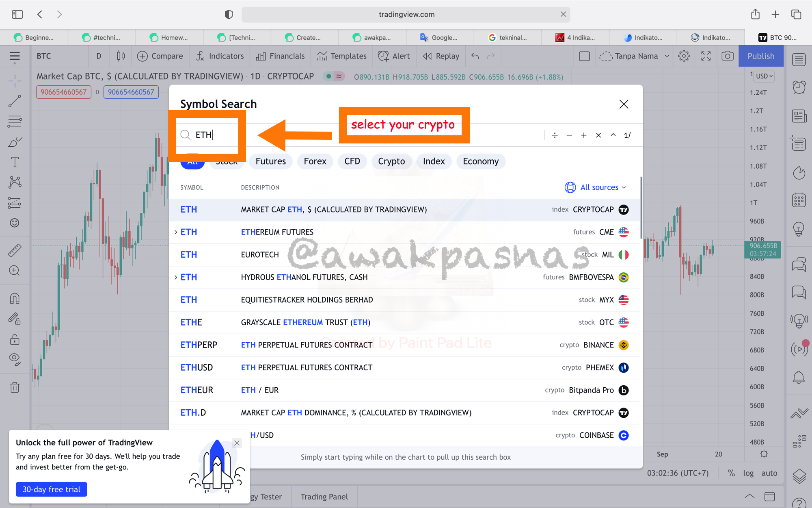Open indicator Templates
Viewport: 812px width, 508px height.
[342, 56]
